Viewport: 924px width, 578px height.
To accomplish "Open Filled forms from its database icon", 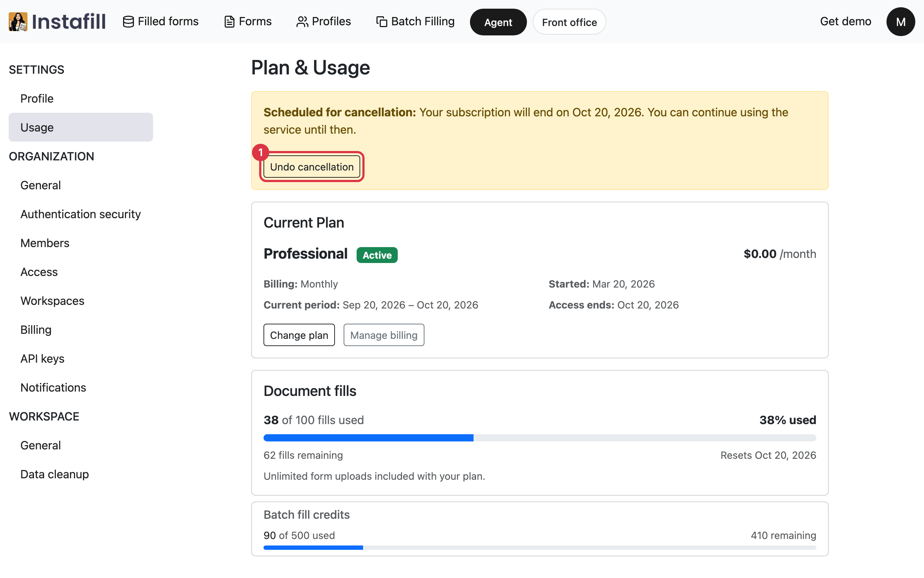I will [x=128, y=22].
